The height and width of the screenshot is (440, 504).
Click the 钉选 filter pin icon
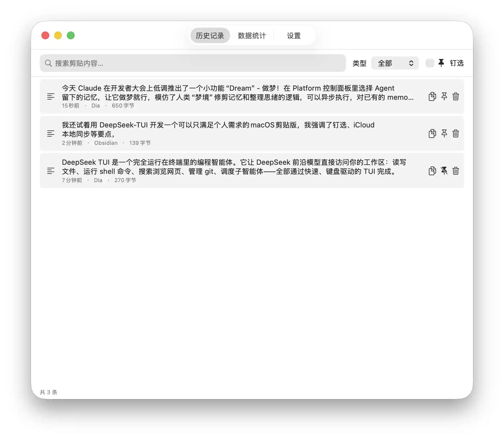pos(441,63)
